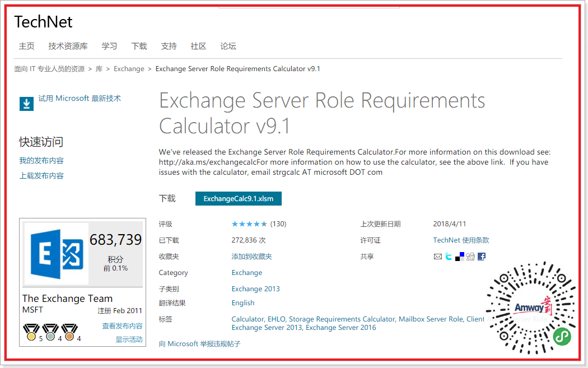Image resolution: width=588 pixels, height=368 pixels.
Task: Go to the 社区 nav item
Action: [x=198, y=46]
